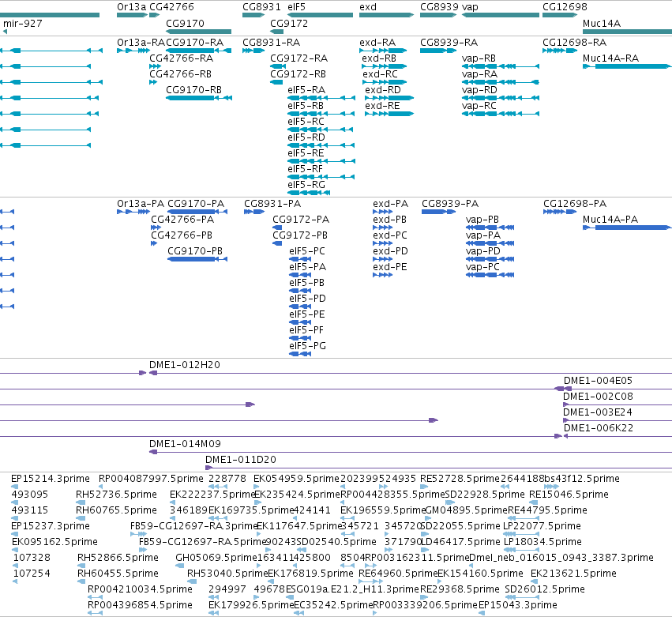Select the Or13a-PA protein label

(x=141, y=204)
